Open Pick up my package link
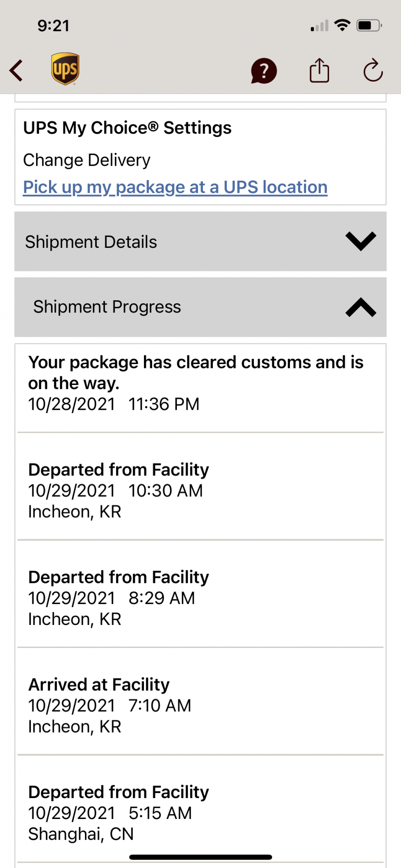Screen dimensions: 401x868 tap(175, 187)
